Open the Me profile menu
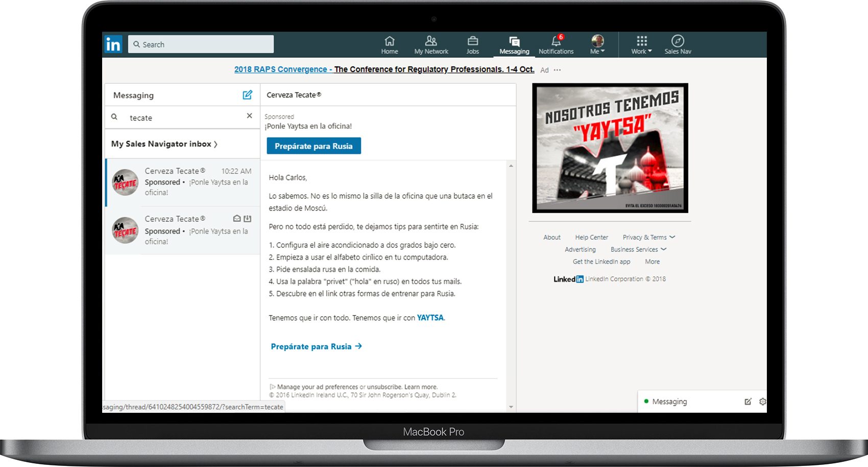This screenshot has width=868, height=467. click(597, 44)
